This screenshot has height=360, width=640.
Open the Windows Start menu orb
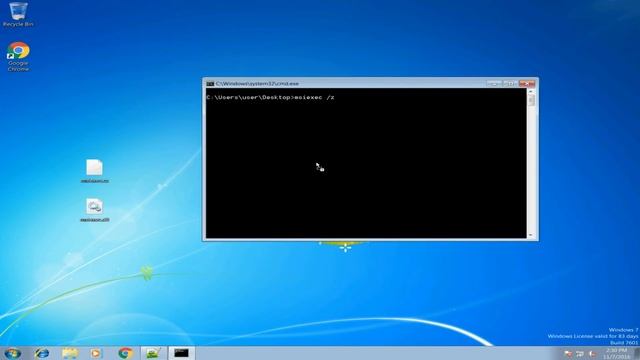pyautogui.click(x=13, y=353)
